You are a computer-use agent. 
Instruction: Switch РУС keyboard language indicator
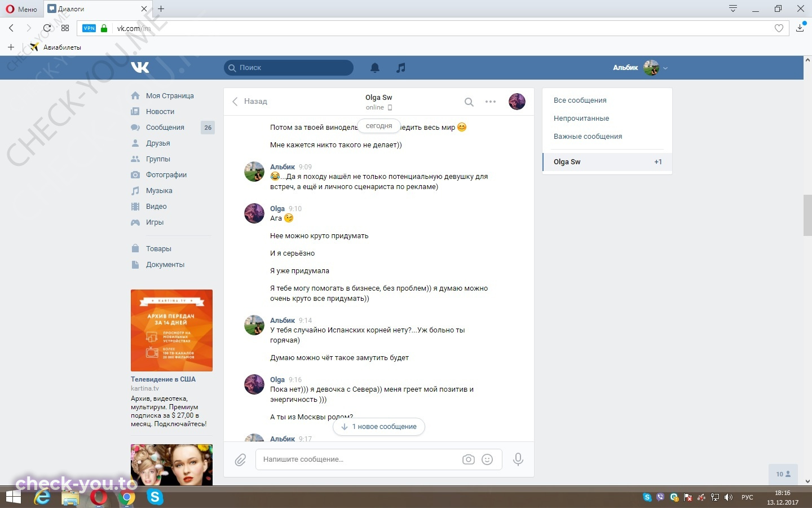coord(747,497)
